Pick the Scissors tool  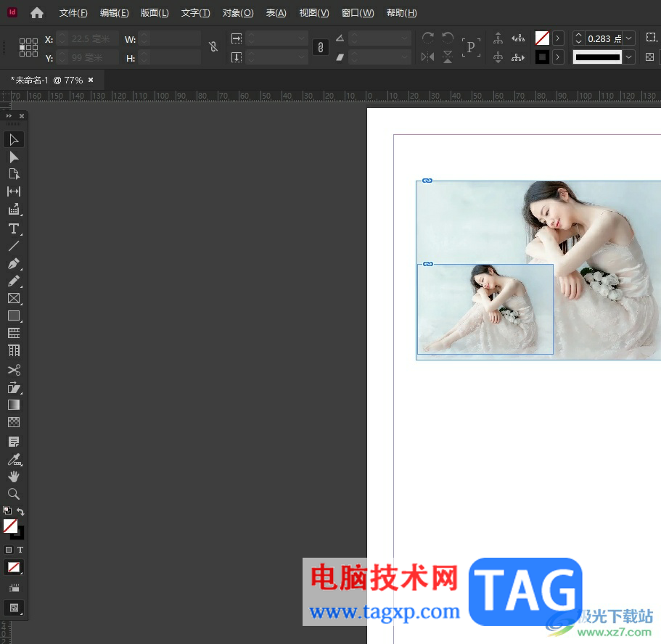[x=13, y=370]
